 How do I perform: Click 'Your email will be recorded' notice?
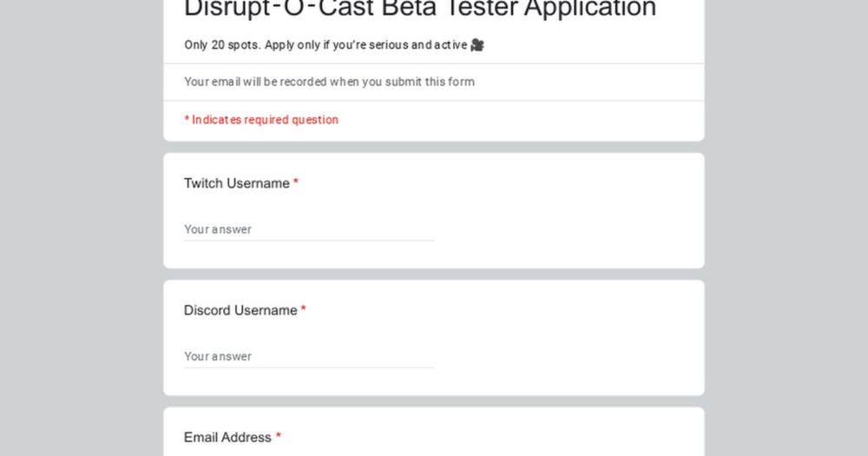pyautogui.click(x=329, y=82)
